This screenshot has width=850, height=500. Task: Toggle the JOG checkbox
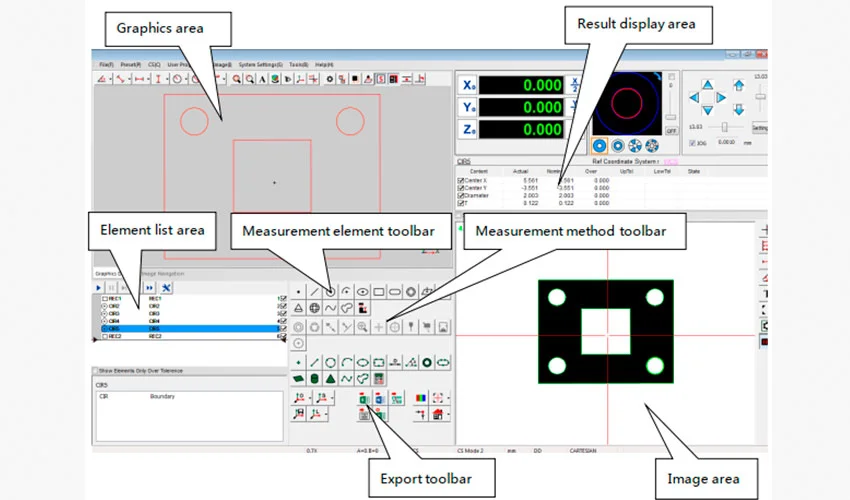click(x=692, y=143)
